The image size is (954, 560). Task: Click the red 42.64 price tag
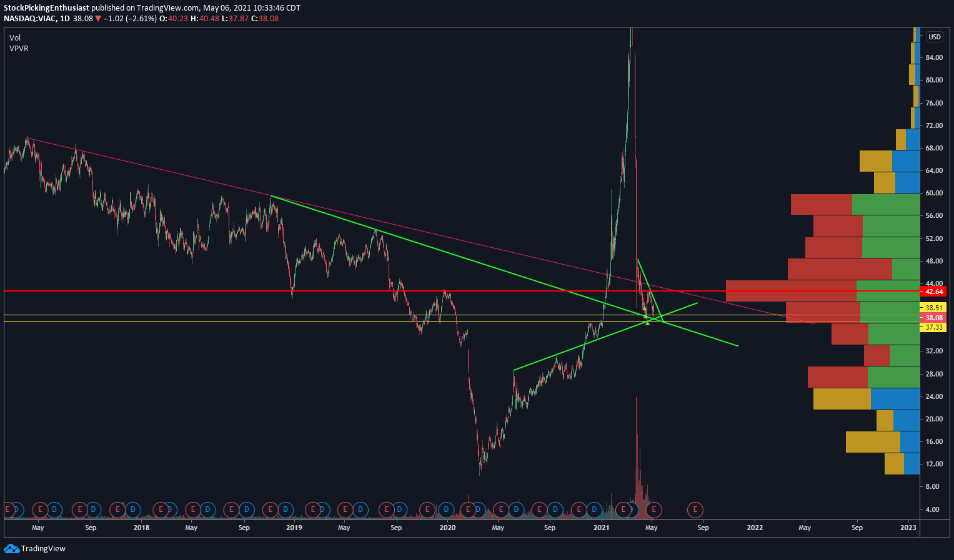coord(934,292)
